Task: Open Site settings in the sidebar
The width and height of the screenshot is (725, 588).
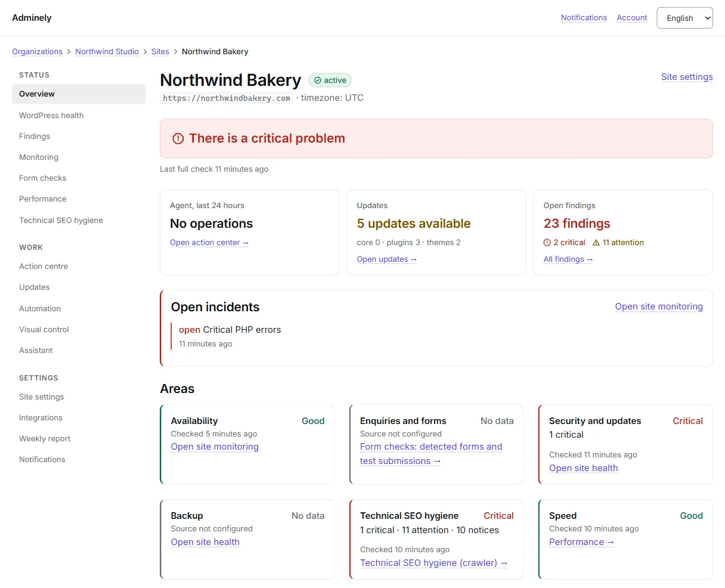Action: [x=79, y=397]
